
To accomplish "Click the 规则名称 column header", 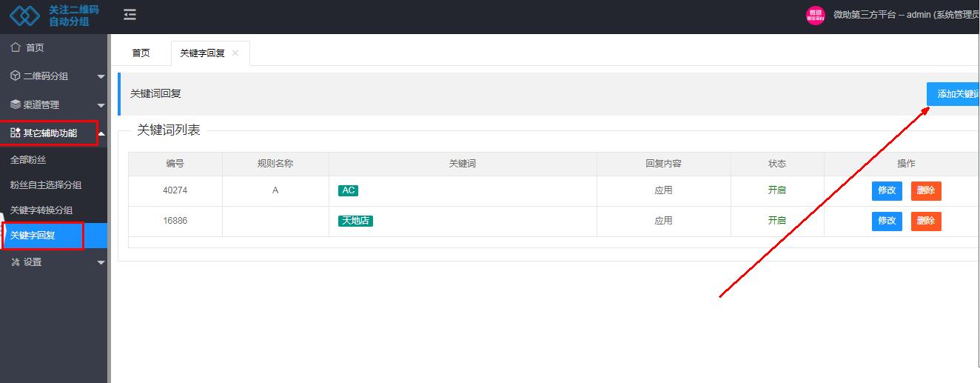I will point(275,164).
